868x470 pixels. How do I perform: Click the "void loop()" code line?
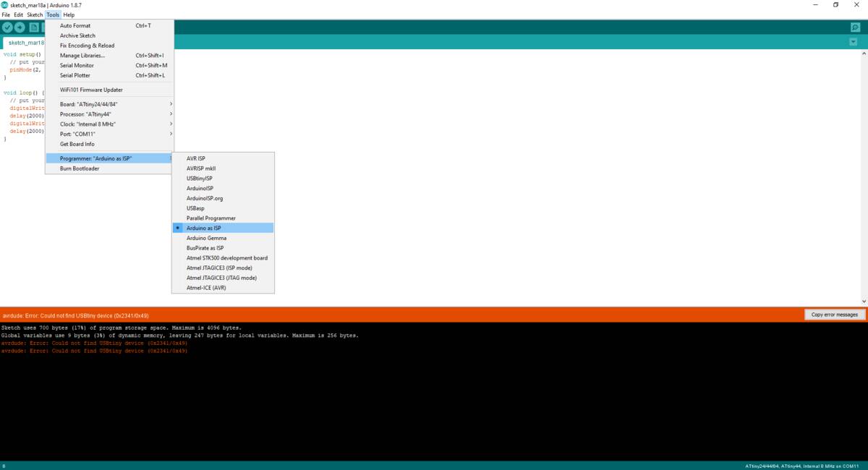24,93
